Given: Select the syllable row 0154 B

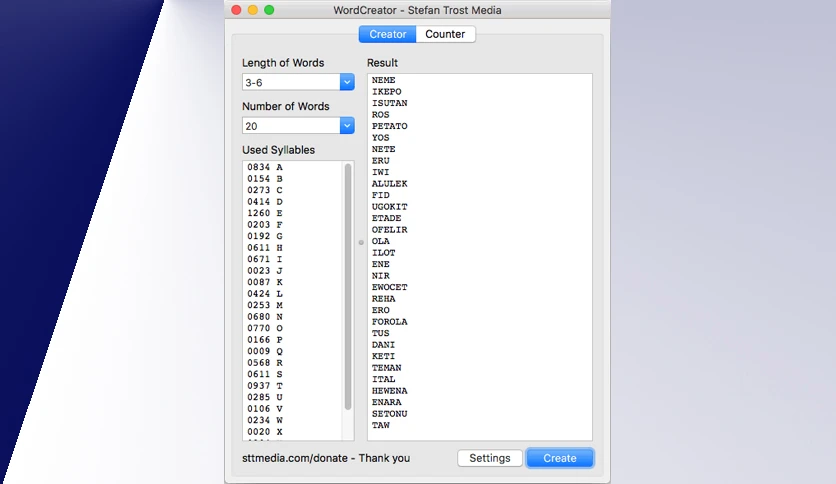Looking at the screenshot, I should [265, 179].
